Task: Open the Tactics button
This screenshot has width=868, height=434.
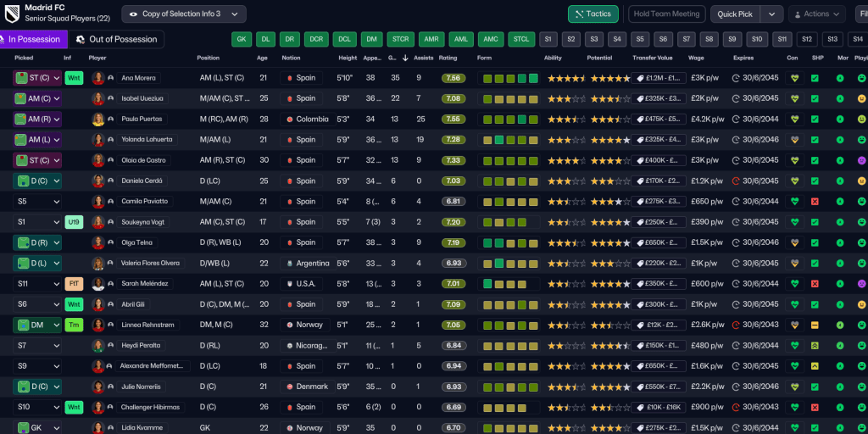Action: 593,14
